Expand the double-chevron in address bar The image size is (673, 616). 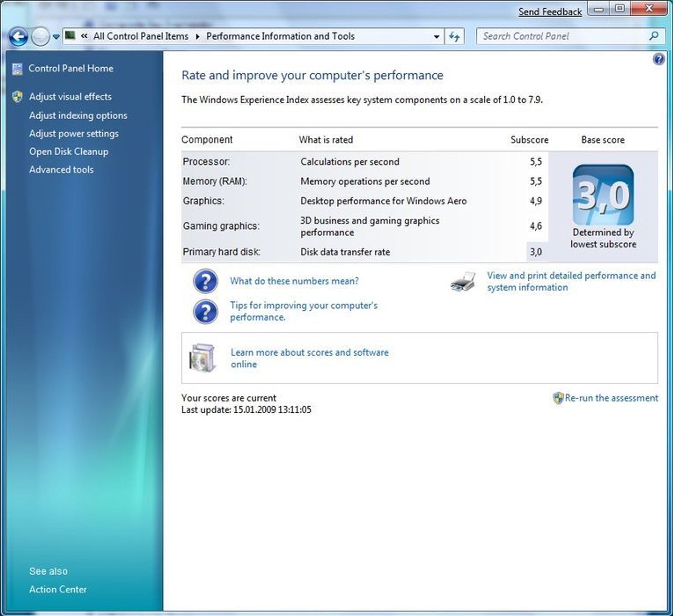coord(84,36)
